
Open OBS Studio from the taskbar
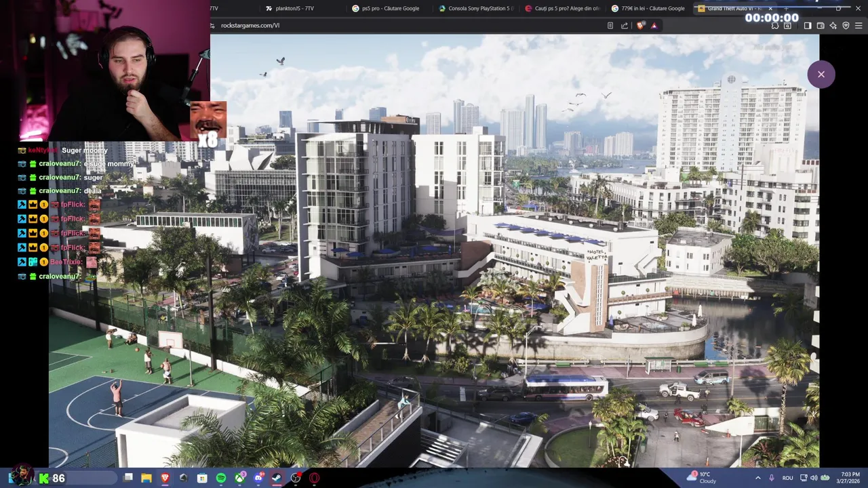point(296,478)
